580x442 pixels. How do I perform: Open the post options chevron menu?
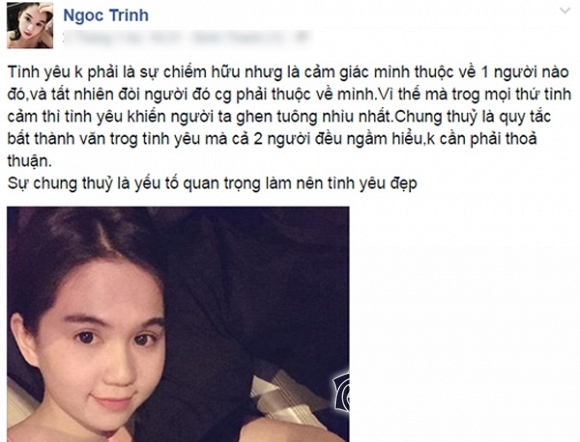tap(565, 11)
